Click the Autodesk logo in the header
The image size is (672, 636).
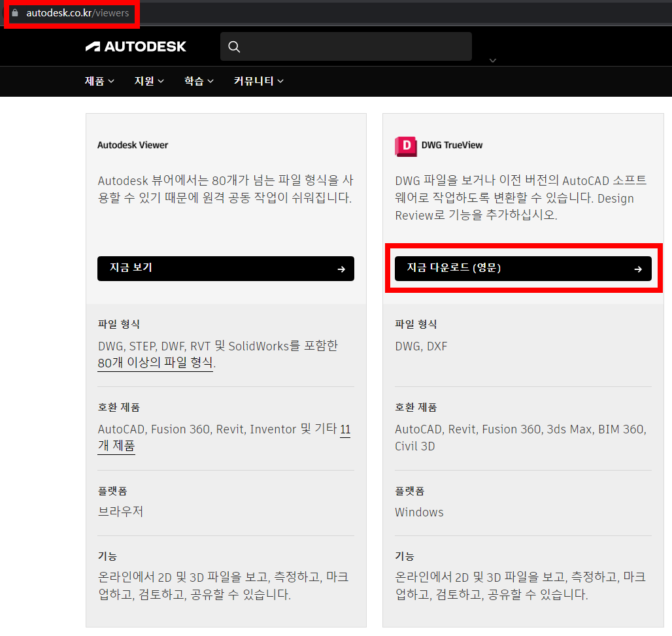[x=135, y=46]
